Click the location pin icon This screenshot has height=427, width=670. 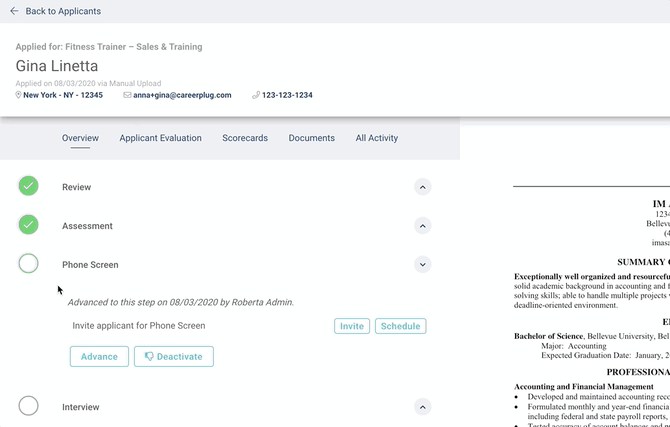(x=19, y=95)
